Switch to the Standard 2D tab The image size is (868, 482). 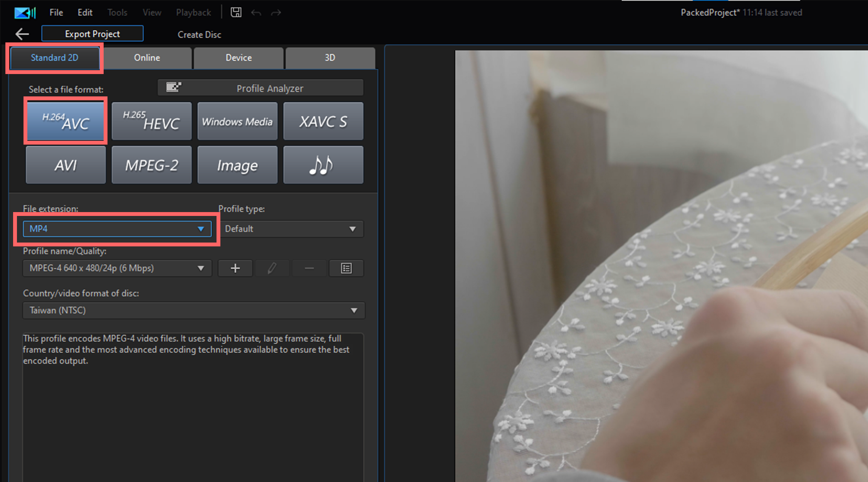tap(54, 58)
